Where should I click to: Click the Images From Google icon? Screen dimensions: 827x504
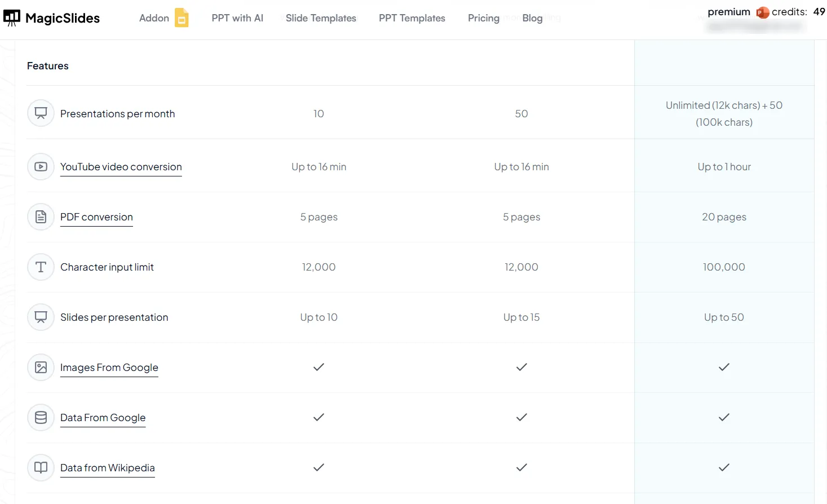click(41, 368)
